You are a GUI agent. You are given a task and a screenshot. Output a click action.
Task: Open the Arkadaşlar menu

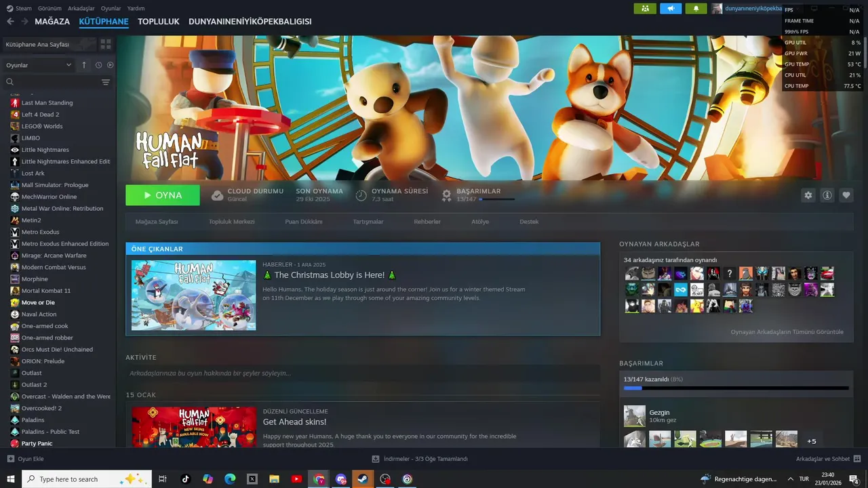point(81,8)
